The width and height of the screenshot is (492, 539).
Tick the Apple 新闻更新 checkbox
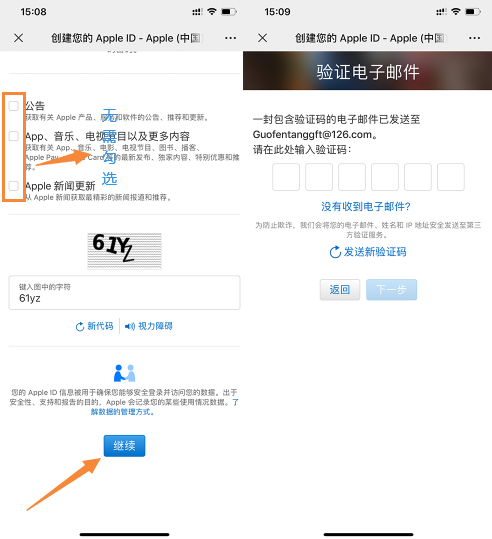point(14,186)
